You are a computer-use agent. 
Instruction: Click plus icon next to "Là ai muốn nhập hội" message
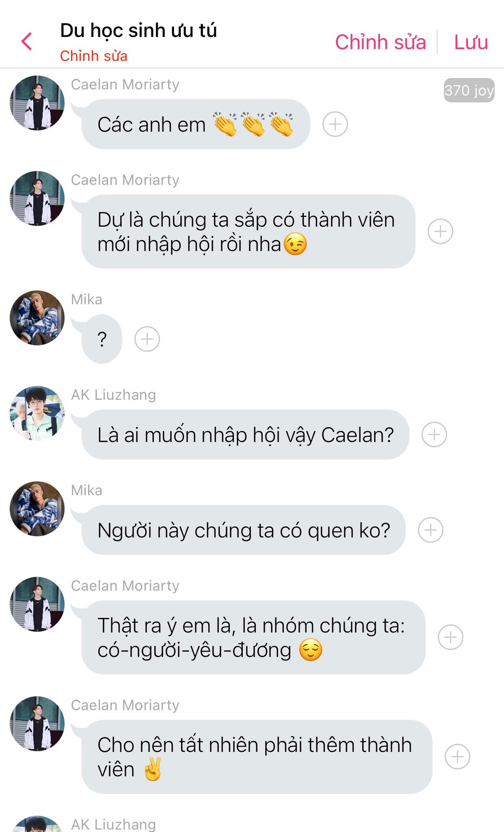[434, 435]
